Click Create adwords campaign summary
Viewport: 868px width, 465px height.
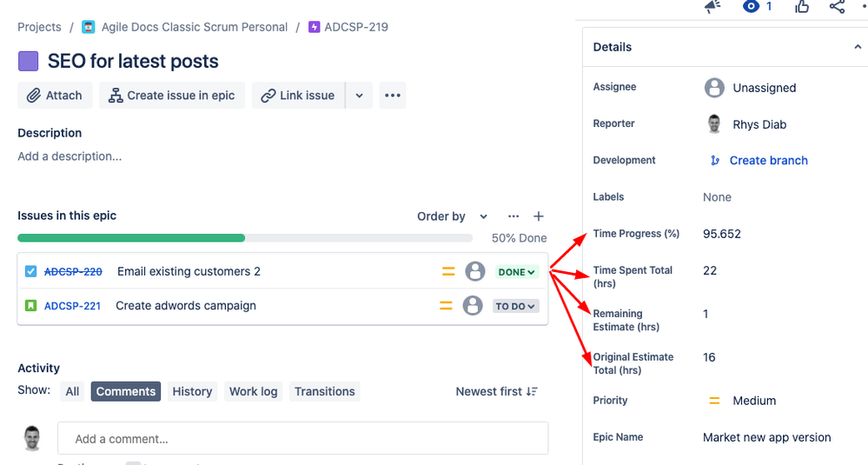pyautogui.click(x=186, y=306)
